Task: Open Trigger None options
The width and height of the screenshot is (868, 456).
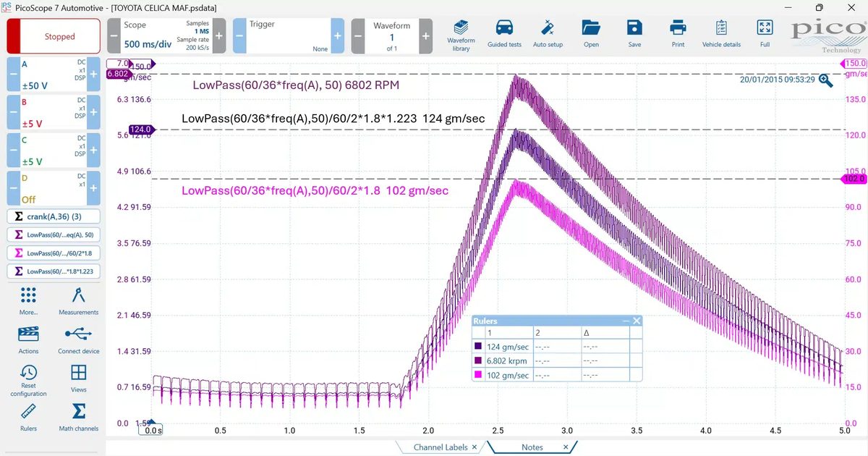Action: coord(288,35)
